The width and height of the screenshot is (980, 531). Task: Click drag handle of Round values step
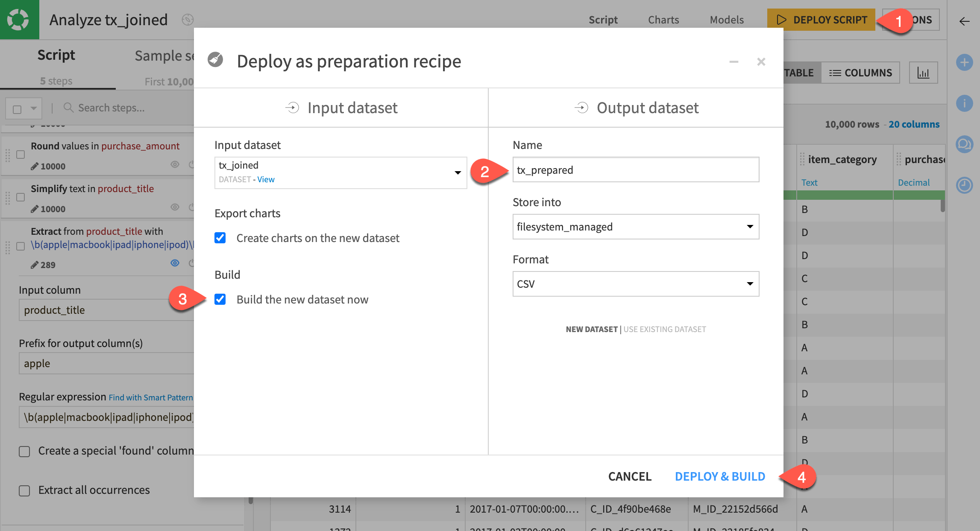coord(7,155)
